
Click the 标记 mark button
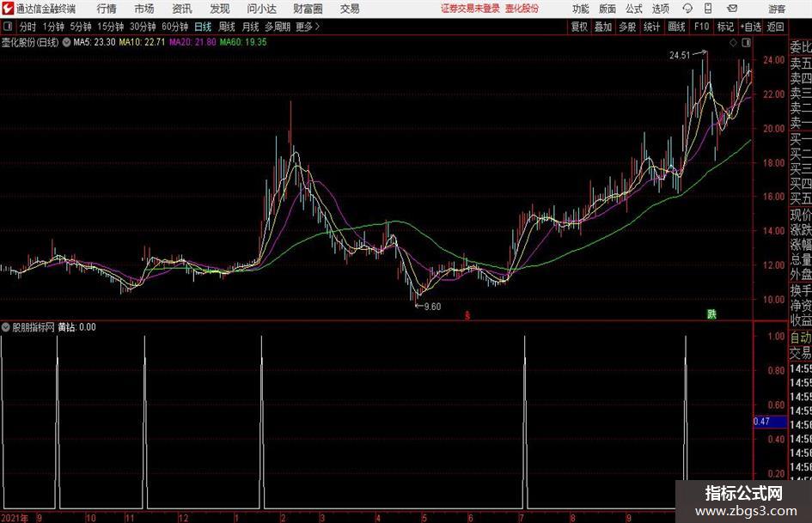[725, 27]
